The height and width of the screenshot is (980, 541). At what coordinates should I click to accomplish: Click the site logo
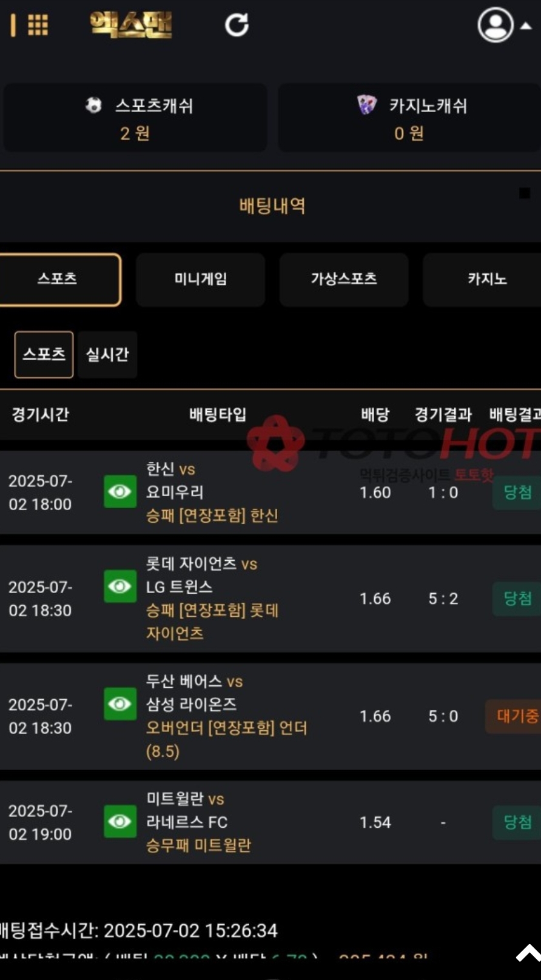(x=131, y=25)
